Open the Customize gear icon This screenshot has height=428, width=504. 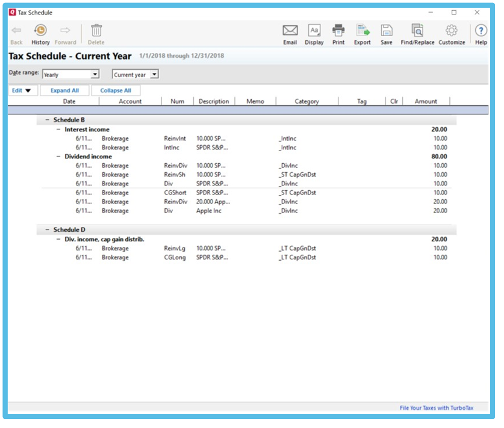(x=452, y=31)
